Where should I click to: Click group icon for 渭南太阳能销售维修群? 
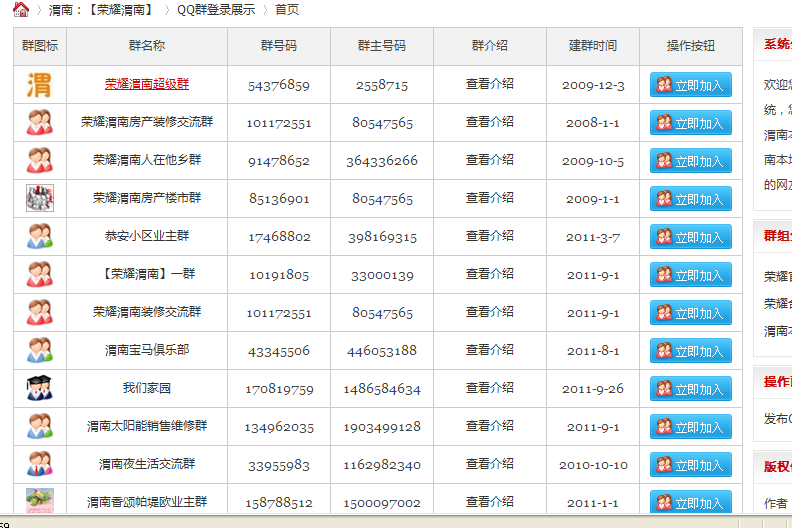tap(39, 426)
